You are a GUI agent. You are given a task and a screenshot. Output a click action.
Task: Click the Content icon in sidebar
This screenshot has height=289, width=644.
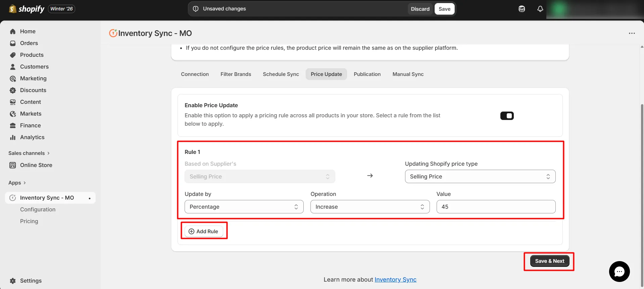click(13, 102)
